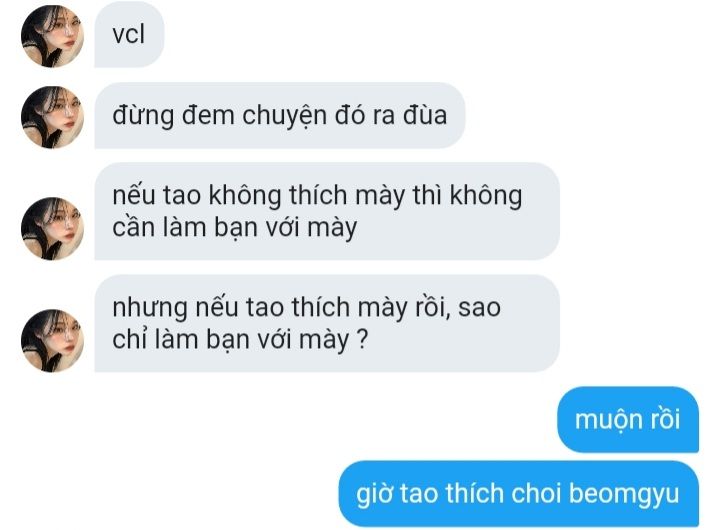This screenshot has height=530, width=720.
Task: Select the "nhưng nếu tao thích mày rồi" bubble
Action: (327, 323)
